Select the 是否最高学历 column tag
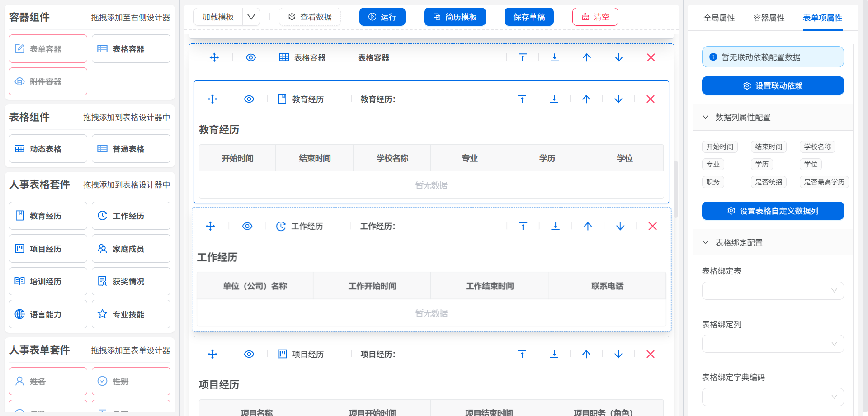868x416 pixels. pyautogui.click(x=824, y=182)
